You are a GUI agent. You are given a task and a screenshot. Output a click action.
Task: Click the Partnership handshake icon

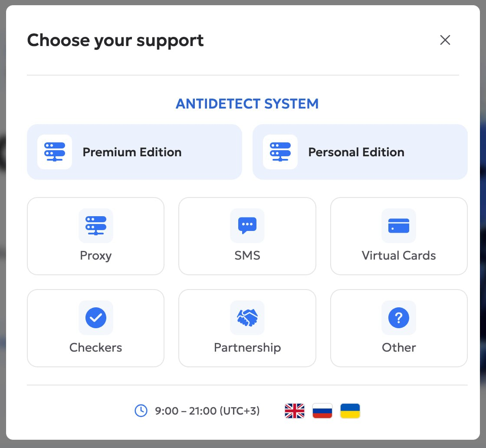(x=247, y=318)
